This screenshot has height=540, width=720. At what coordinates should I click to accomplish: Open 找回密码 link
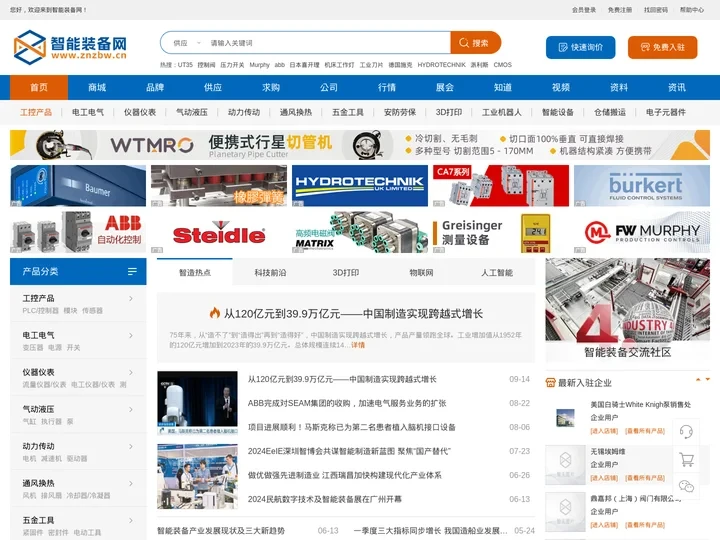pyautogui.click(x=656, y=10)
